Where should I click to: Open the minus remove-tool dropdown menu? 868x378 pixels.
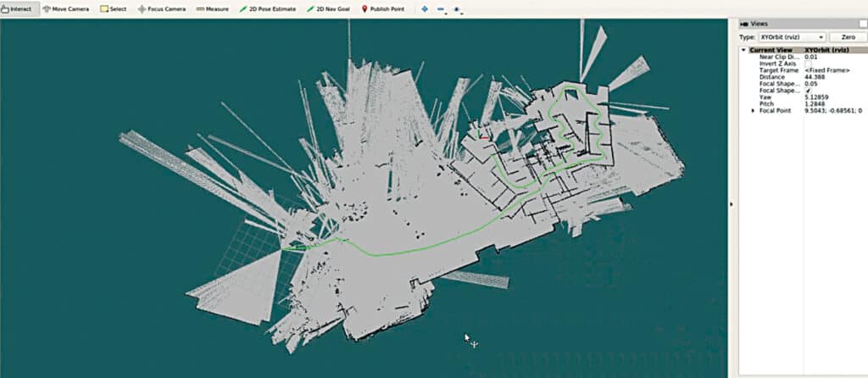click(442, 9)
